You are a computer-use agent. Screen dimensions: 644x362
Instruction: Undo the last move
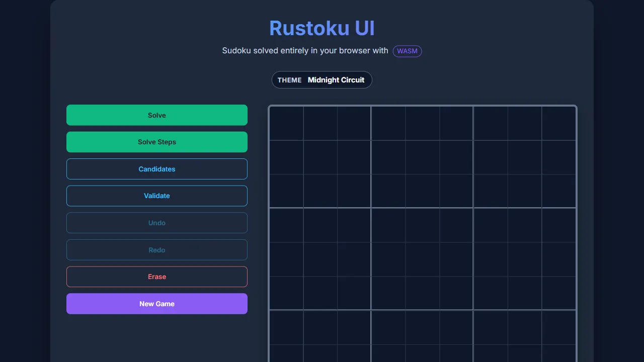pos(157,223)
